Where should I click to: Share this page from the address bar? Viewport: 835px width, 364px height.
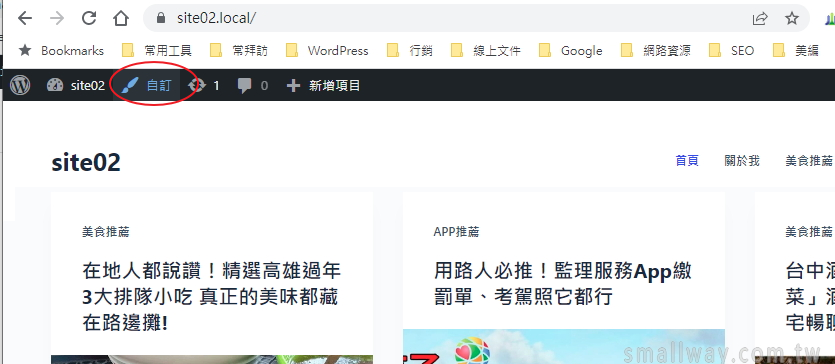click(x=760, y=19)
